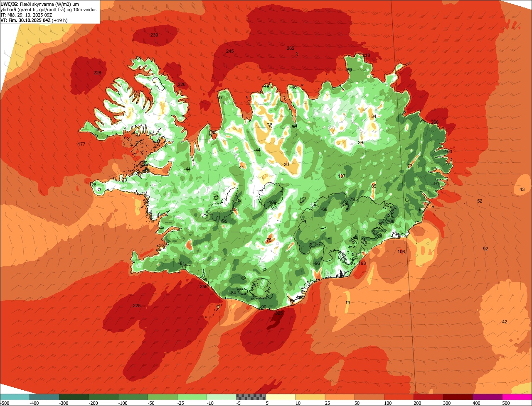Screen dimensions: 532x406
Task: Click the red legend swatch, 200 to 300
Action: (428, 397)
